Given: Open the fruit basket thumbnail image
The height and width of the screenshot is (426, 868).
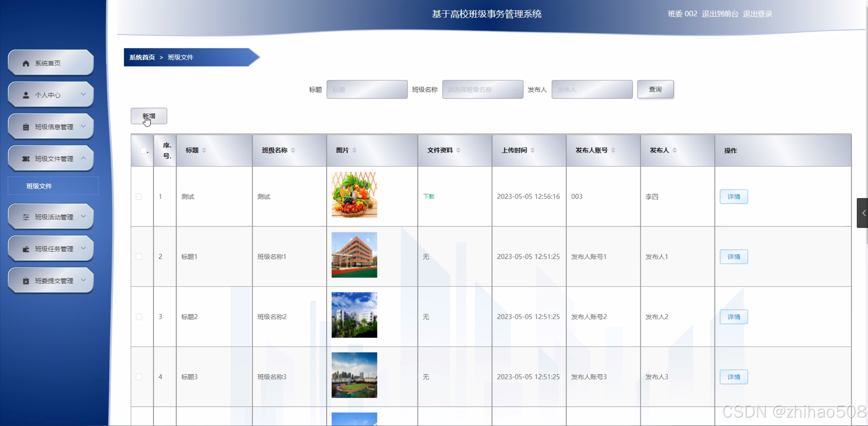Looking at the screenshot, I should click(354, 195).
